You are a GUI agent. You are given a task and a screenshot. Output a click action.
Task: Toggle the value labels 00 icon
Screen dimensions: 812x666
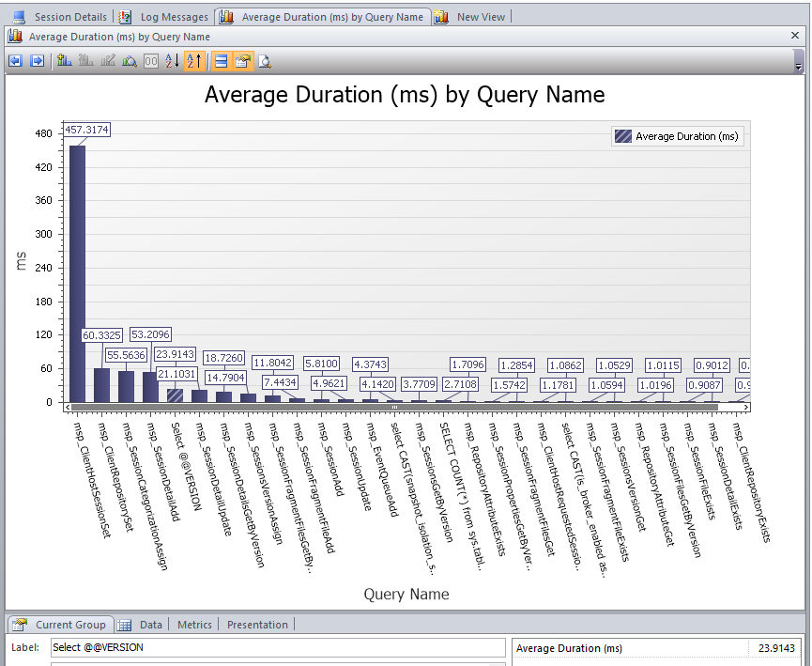pos(151,61)
